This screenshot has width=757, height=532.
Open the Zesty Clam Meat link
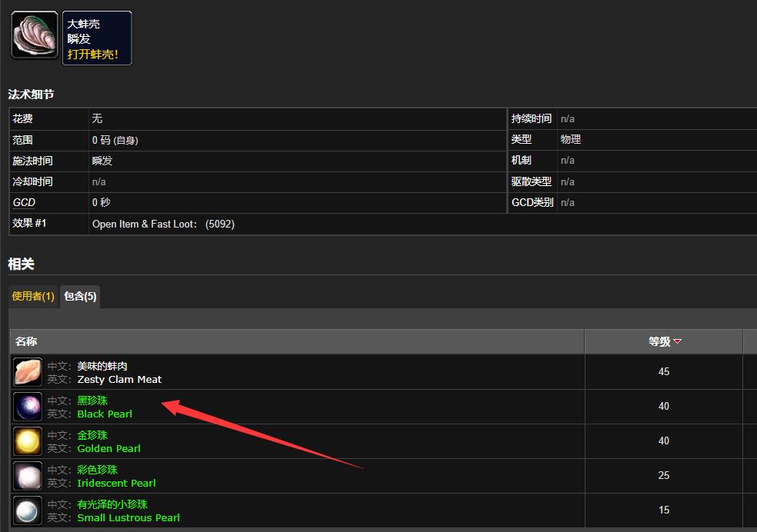point(119,380)
